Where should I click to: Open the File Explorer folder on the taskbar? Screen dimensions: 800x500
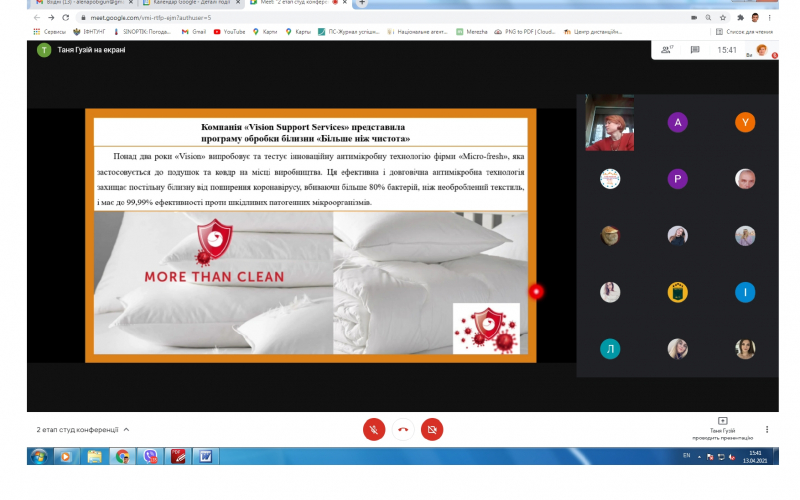[x=94, y=456]
